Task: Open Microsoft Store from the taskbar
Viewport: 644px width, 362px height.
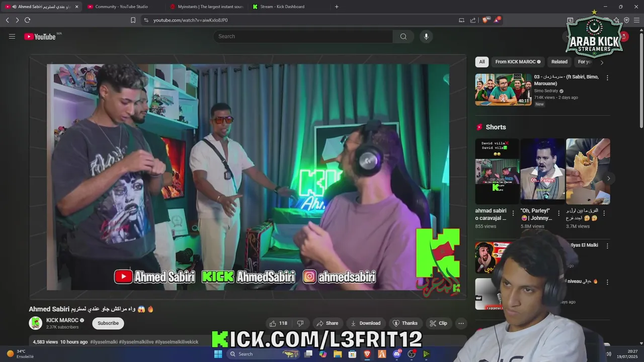Action: pyautogui.click(x=352, y=354)
